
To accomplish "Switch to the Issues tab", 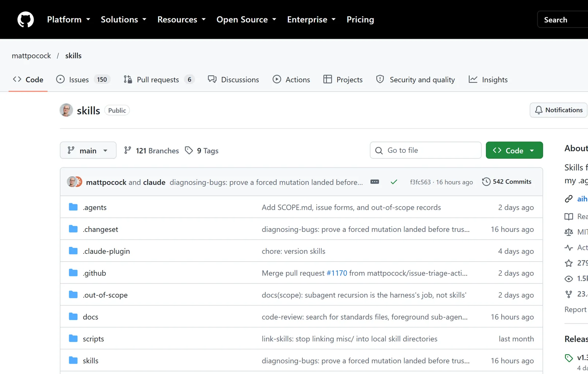I will pos(83,79).
